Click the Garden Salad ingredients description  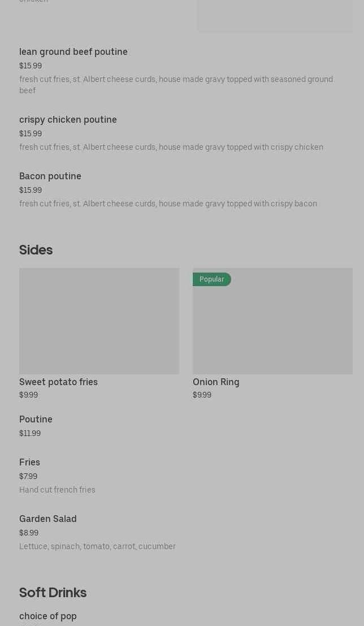97,546
